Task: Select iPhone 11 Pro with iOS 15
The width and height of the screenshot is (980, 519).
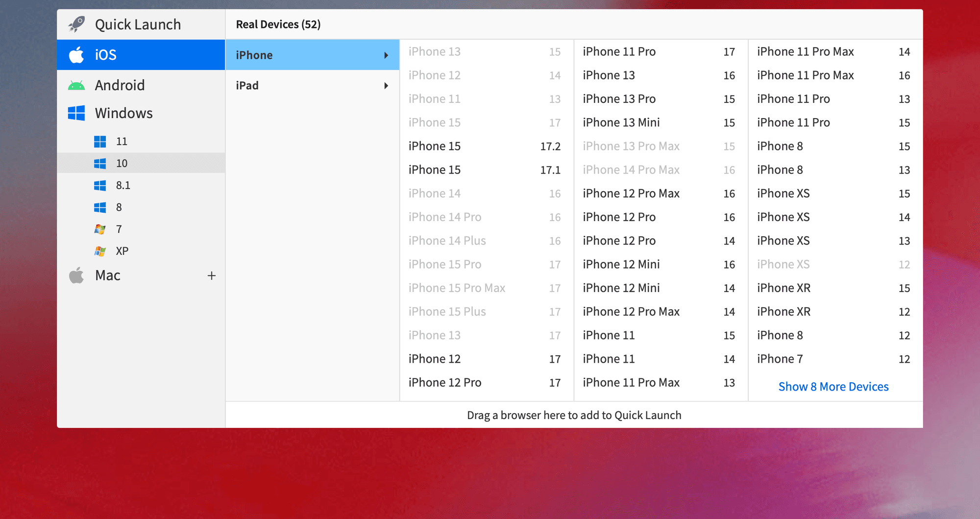Action: point(835,123)
